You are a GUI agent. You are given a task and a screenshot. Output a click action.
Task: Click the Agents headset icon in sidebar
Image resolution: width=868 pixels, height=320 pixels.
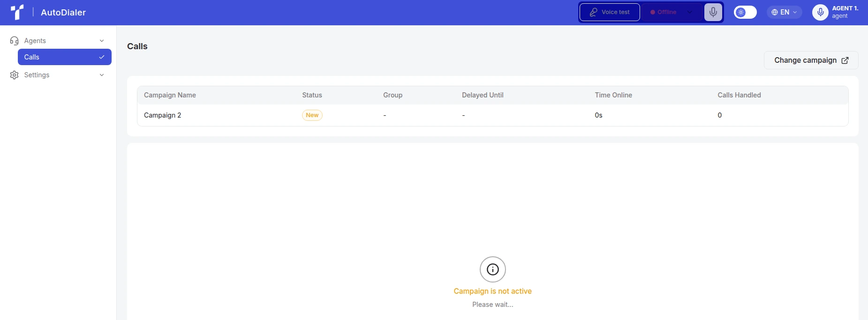tap(14, 41)
